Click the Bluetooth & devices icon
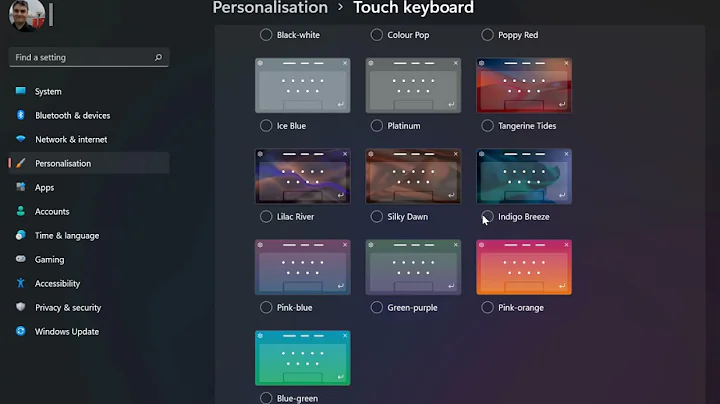 click(21, 115)
